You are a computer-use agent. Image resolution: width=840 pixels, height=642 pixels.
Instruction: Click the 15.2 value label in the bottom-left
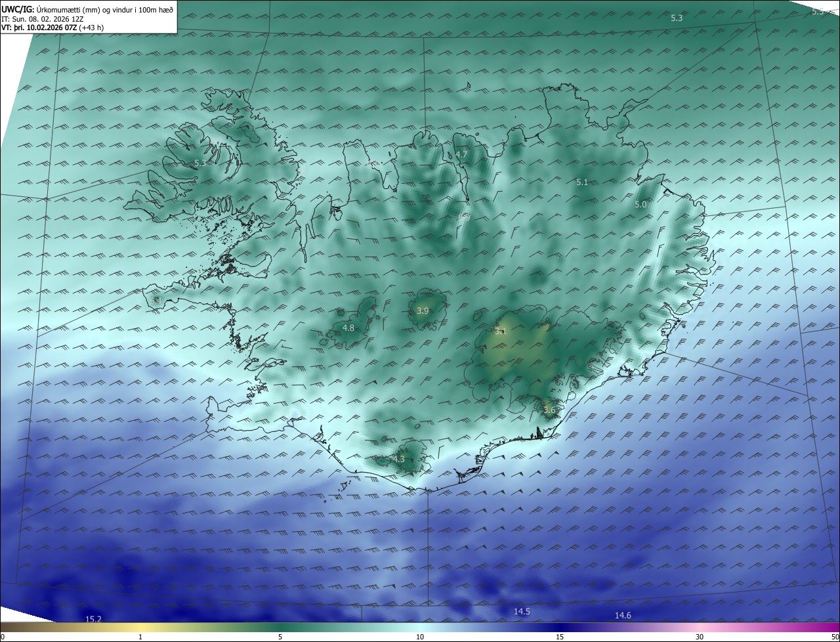94,619
